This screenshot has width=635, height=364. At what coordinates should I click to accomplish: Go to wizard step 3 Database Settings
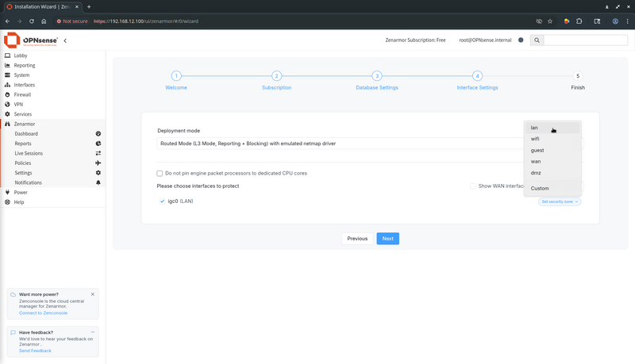[x=377, y=75]
